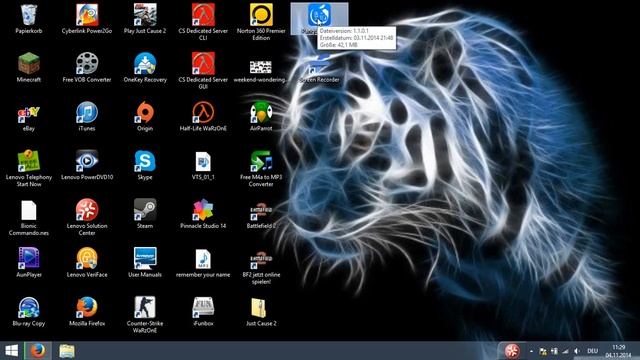This screenshot has width=640, height=360.
Task: Open Firefox from the taskbar
Action: [x=38, y=351]
